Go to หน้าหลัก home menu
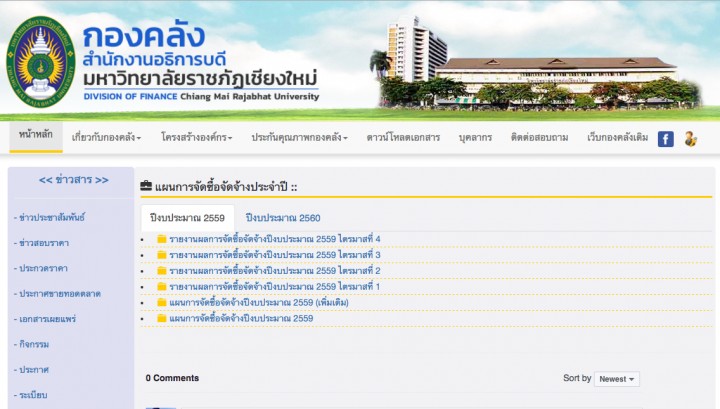Image resolution: width=720 pixels, height=409 pixels. point(36,136)
